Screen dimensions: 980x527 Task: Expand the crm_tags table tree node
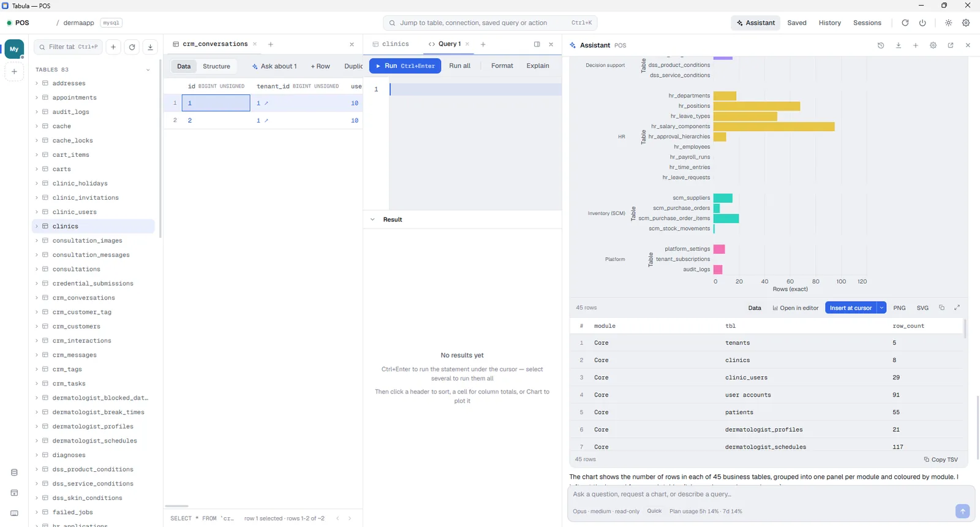(37, 370)
